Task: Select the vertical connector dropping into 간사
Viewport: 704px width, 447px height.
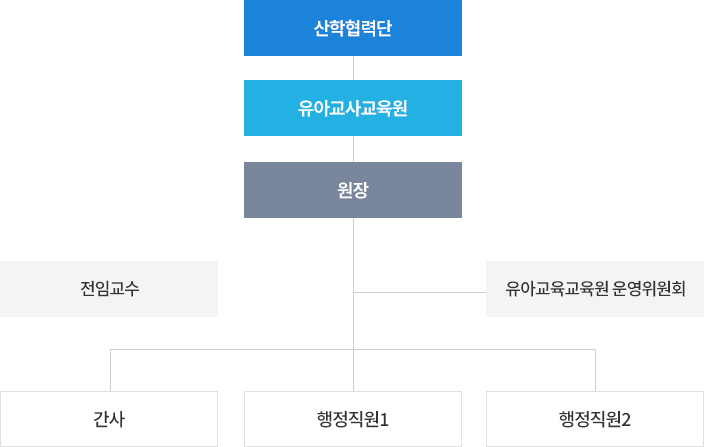Action: (110, 370)
